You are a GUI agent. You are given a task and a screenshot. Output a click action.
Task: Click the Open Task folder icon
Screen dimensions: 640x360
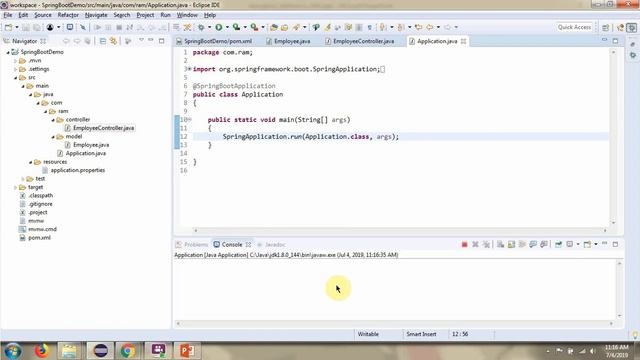click(x=284, y=27)
